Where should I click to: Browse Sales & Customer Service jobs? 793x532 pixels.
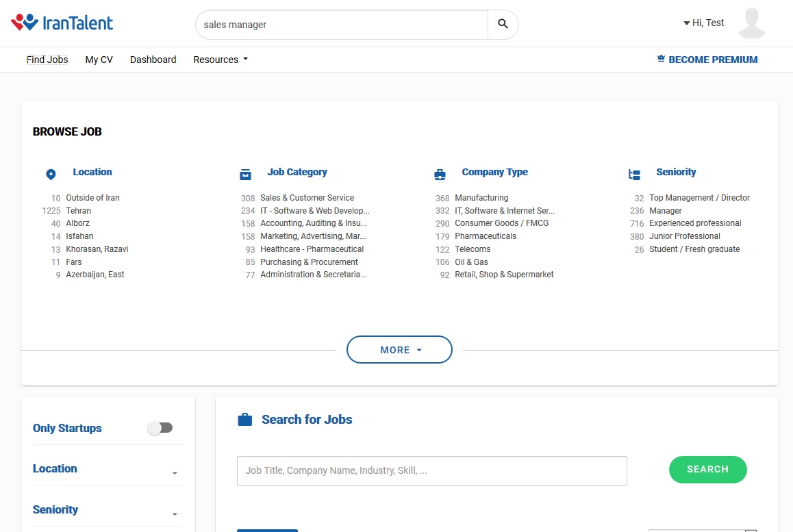(x=307, y=198)
